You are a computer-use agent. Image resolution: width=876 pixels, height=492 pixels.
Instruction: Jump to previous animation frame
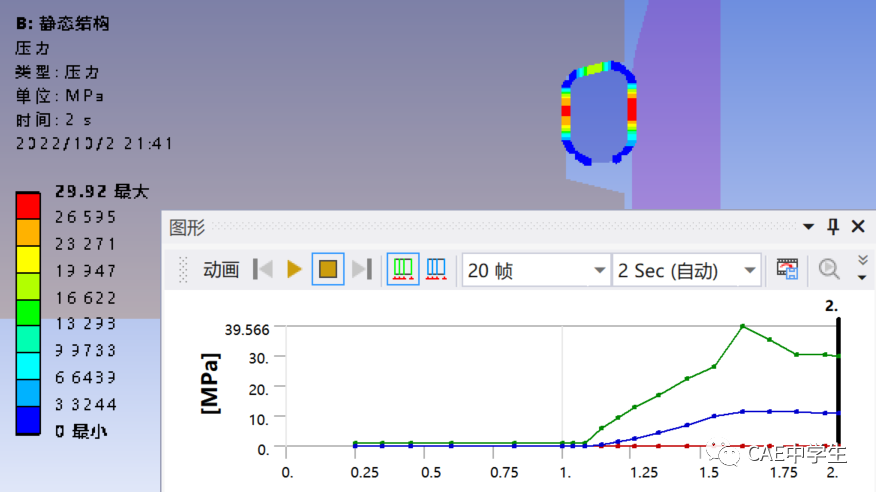click(263, 269)
